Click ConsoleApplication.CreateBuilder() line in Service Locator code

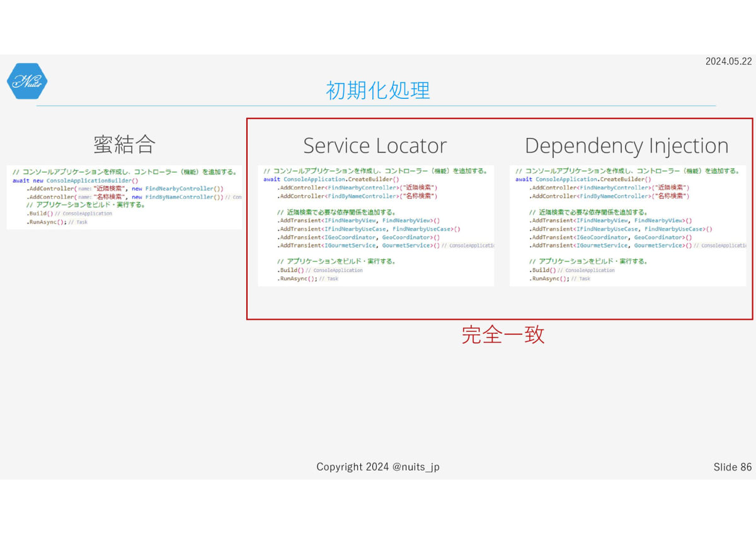click(331, 179)
